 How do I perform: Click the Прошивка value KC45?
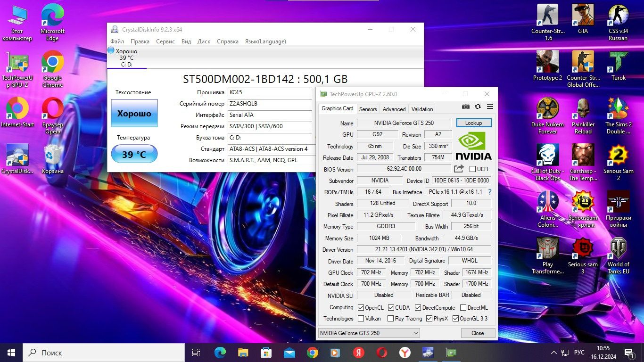(x=270, y=92)
